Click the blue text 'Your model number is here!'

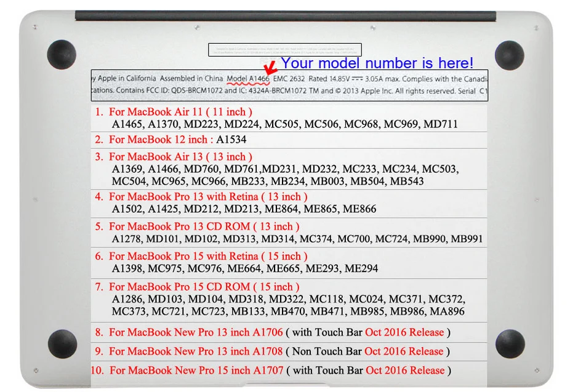tap(377, 63)
